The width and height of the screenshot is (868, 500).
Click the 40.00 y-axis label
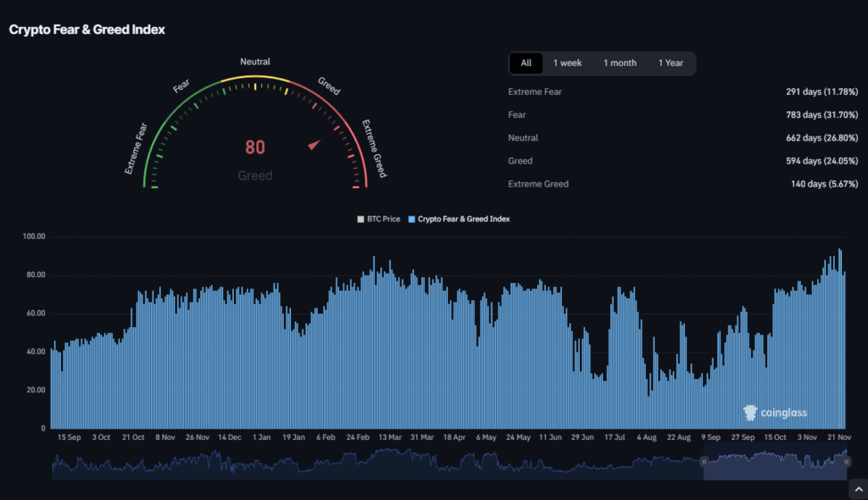click(x=36, y=352)
